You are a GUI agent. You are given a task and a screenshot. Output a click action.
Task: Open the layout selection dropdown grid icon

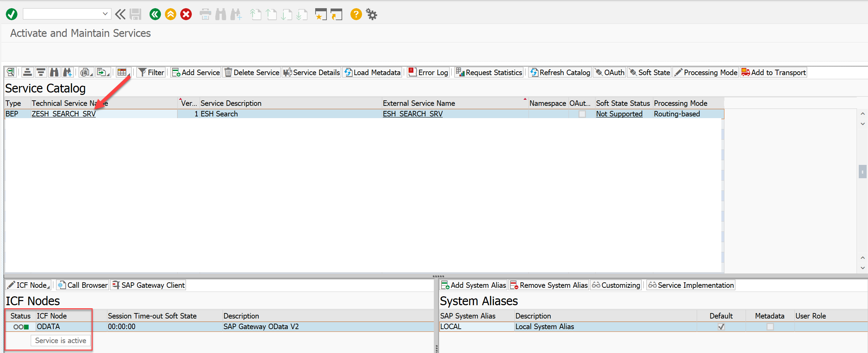click(x=123, y=72)
